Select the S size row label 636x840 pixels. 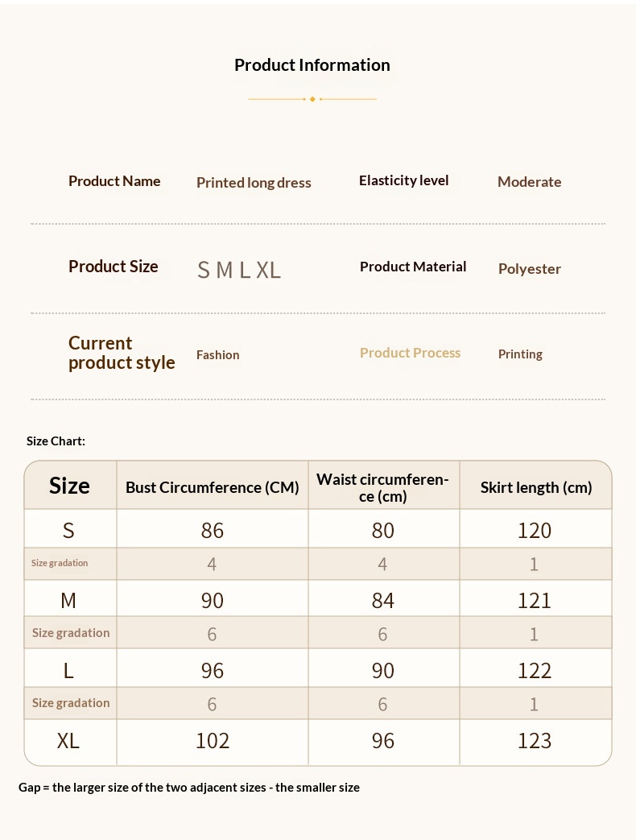[68, 530]
